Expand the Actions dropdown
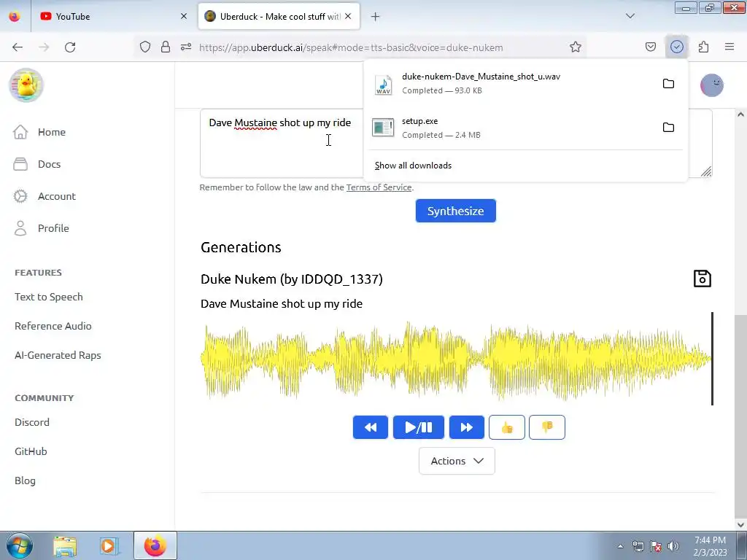747x560 pixels. [x=457, y=461]
